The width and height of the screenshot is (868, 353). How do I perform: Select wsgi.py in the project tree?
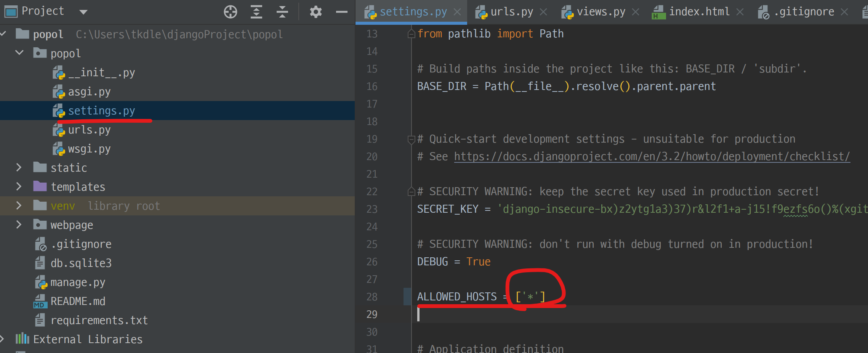coord(89,149)
